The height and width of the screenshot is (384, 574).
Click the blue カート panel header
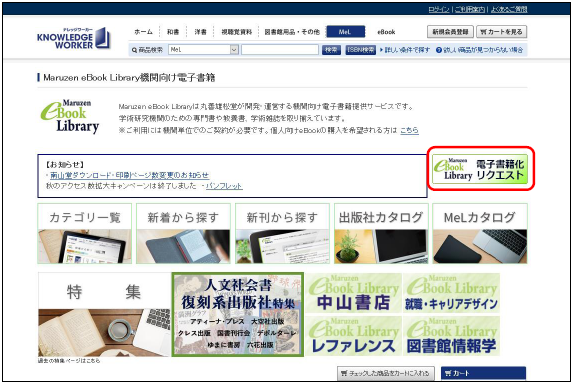483,373
